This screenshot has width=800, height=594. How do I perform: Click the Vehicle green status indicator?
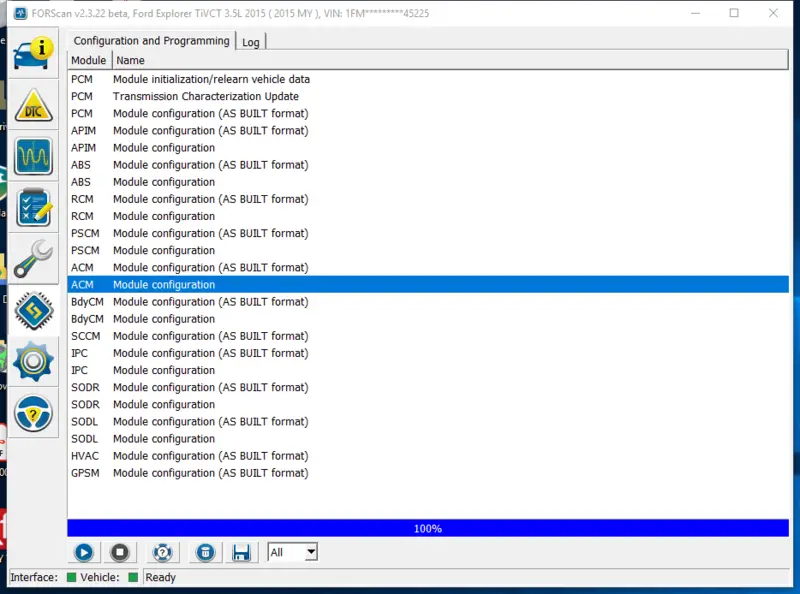pyautogui.click(x=133, y=577)
